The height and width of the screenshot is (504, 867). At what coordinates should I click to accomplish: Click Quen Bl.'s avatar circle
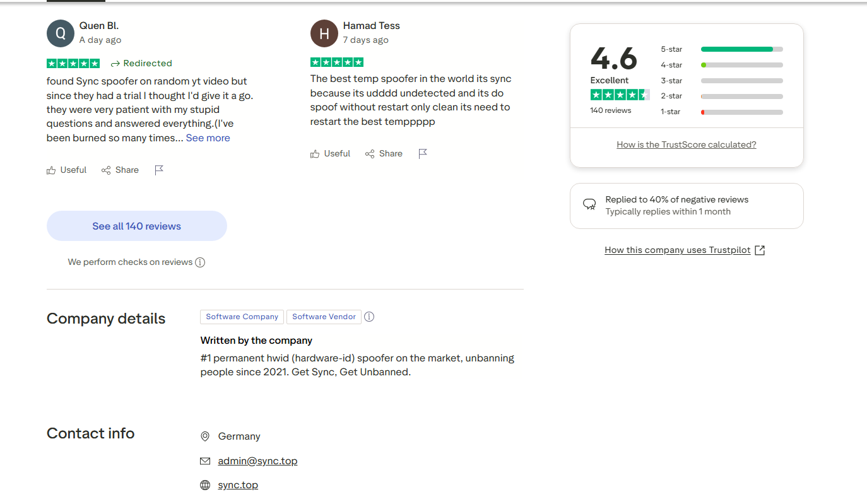(x=61, y=33)
